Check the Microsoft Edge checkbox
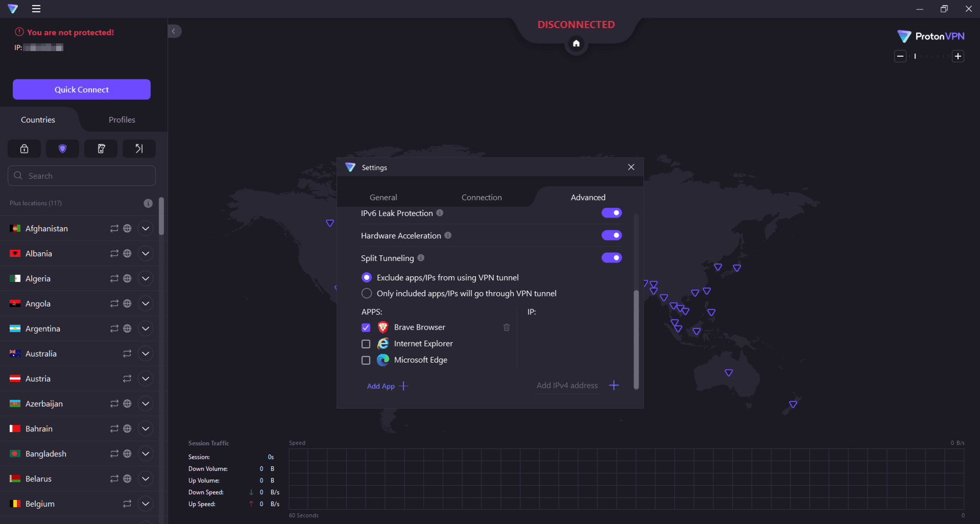Image resolution: width=980 pixels, height=524 pixels. tap(366, 360)
